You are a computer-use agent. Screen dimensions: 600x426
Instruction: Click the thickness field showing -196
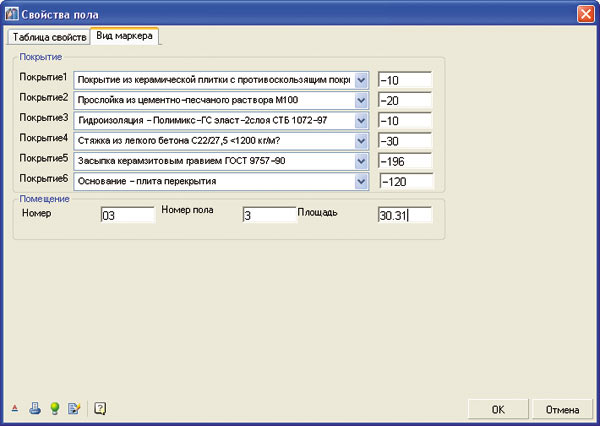(x=404, y=161)
